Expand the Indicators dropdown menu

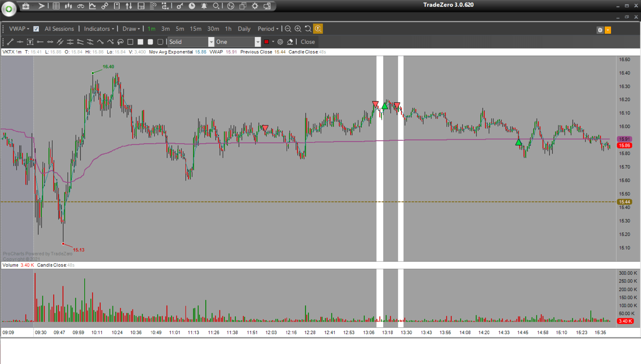pos(99,29)
